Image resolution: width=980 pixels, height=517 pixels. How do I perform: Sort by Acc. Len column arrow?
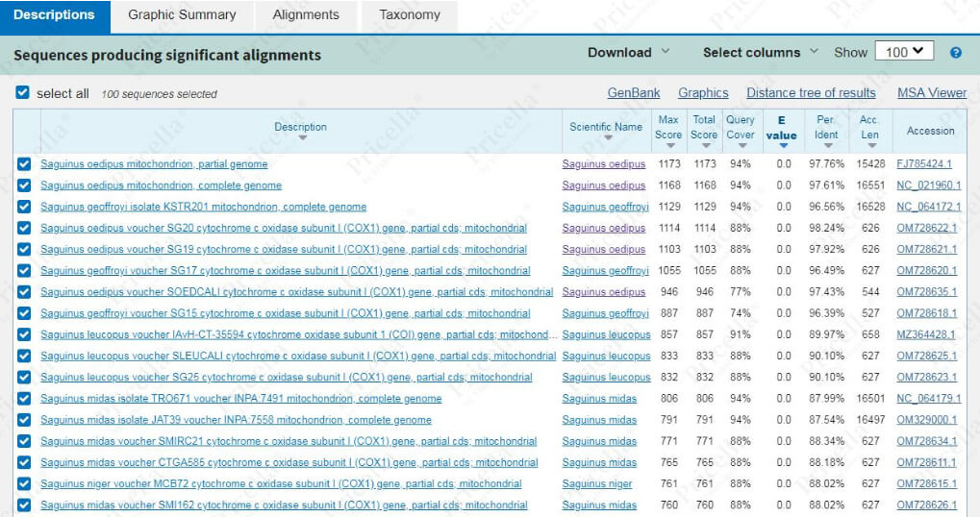[x=871, y=146]
